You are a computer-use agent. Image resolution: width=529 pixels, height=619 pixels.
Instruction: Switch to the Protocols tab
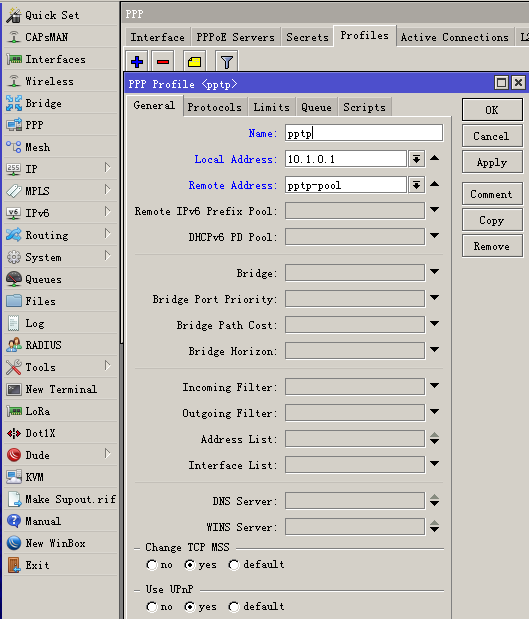click(x=214, y=107)
